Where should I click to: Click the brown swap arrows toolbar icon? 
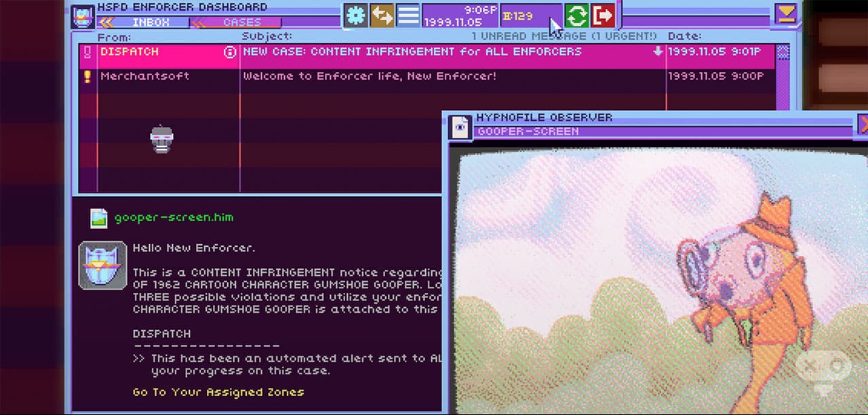[382, 15]
